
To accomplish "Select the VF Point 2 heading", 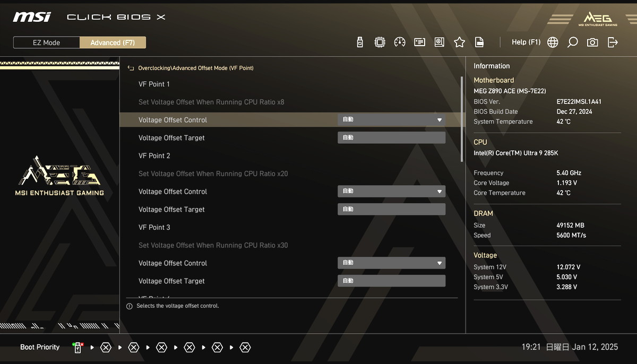I will point(154,156).
